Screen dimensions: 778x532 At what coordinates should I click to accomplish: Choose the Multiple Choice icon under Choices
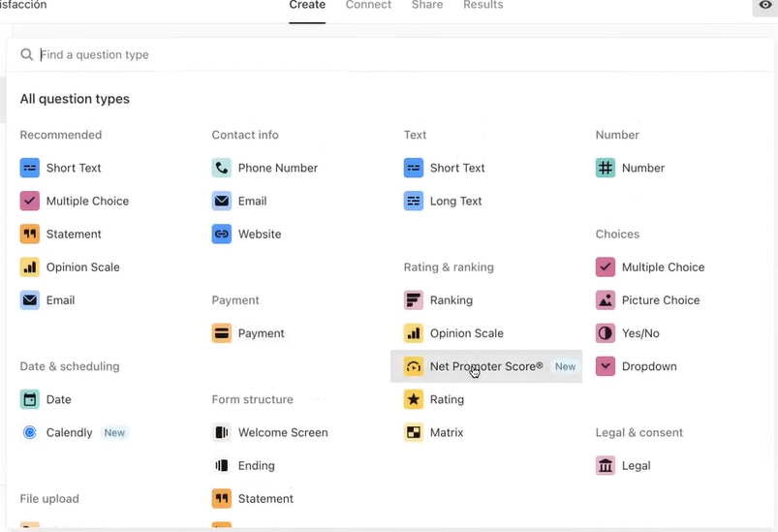click(x=606, y=267)
